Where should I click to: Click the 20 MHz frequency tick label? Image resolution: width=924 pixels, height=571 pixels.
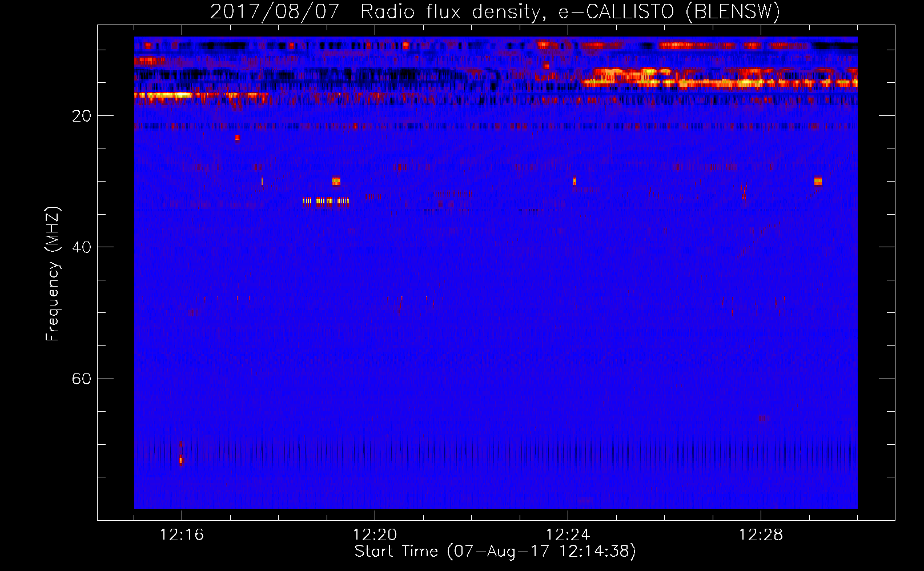click(81, 116)
